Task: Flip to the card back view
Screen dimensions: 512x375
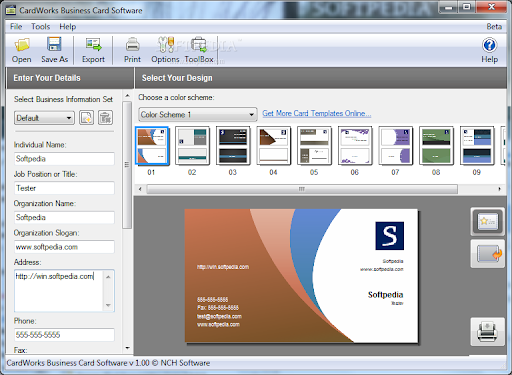Action: tap(488, 254)
